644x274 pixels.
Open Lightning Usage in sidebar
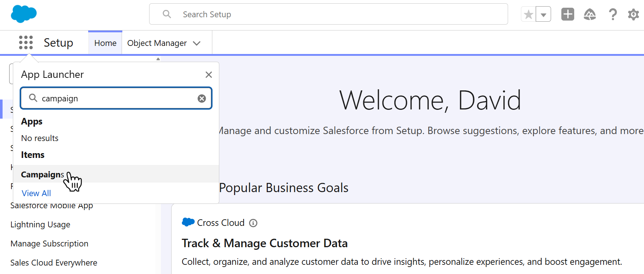coord(40,224)
